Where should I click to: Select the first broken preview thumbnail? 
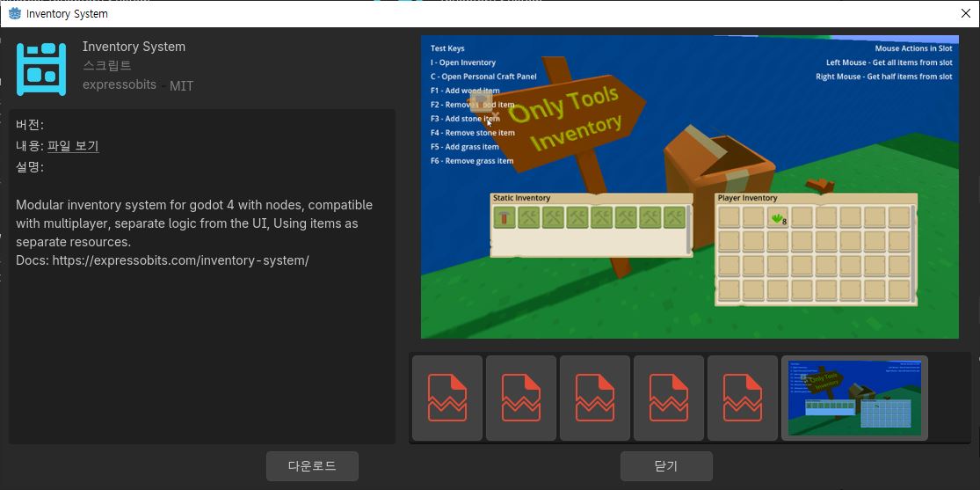click(447, 398)
